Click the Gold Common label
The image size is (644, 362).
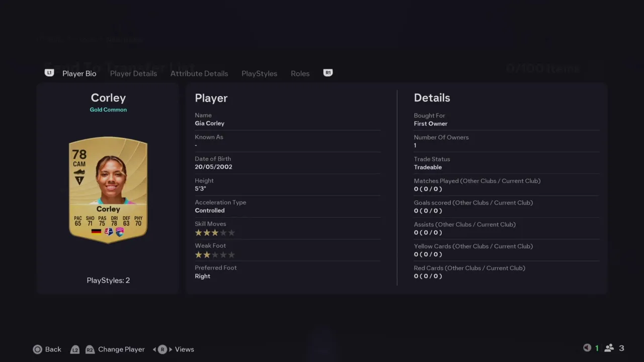pyautogui.click(x=108, y=110)
